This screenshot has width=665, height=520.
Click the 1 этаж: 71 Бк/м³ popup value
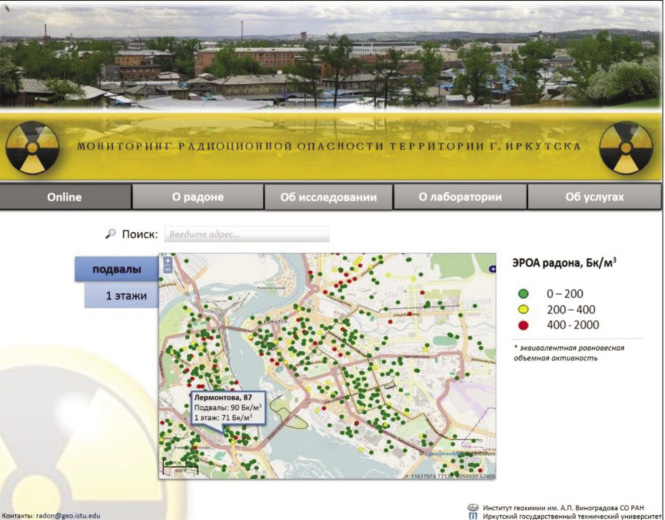[x=224, y=418]
